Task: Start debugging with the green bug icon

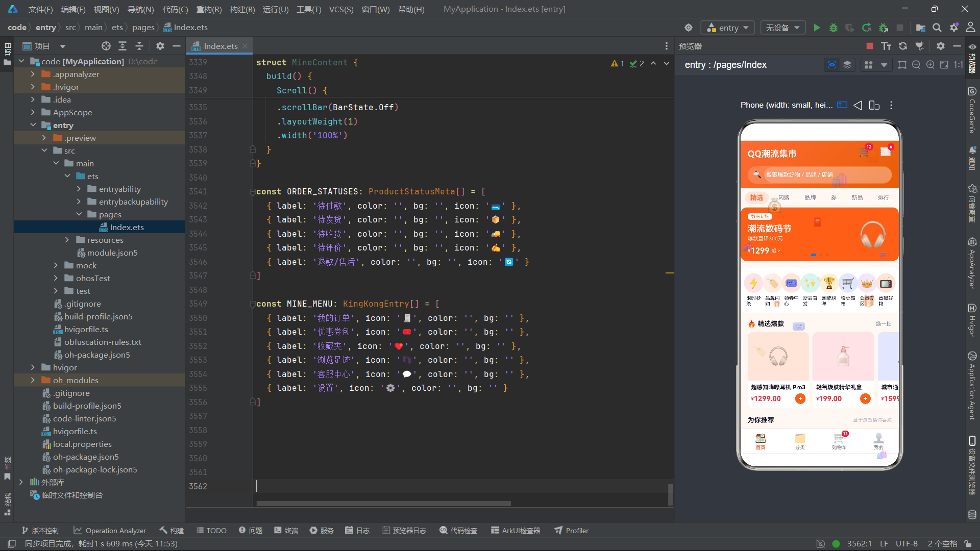Action: tap(834, 28)
